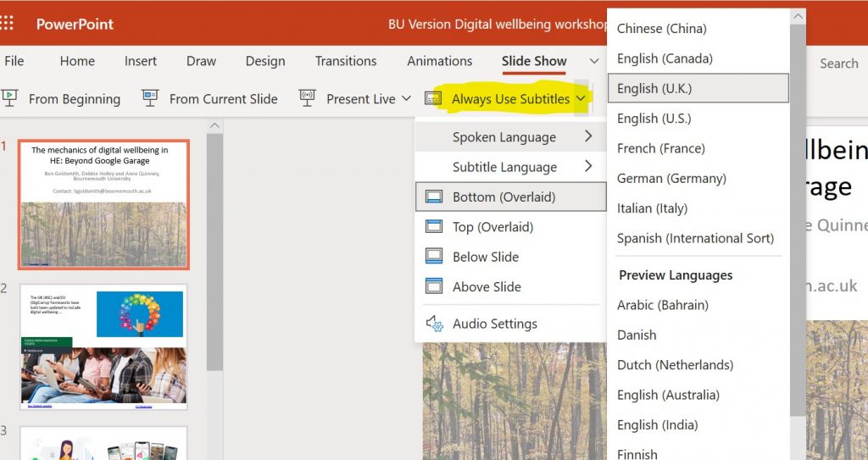Open the Present Live dropdown arrow

point(406,99)
